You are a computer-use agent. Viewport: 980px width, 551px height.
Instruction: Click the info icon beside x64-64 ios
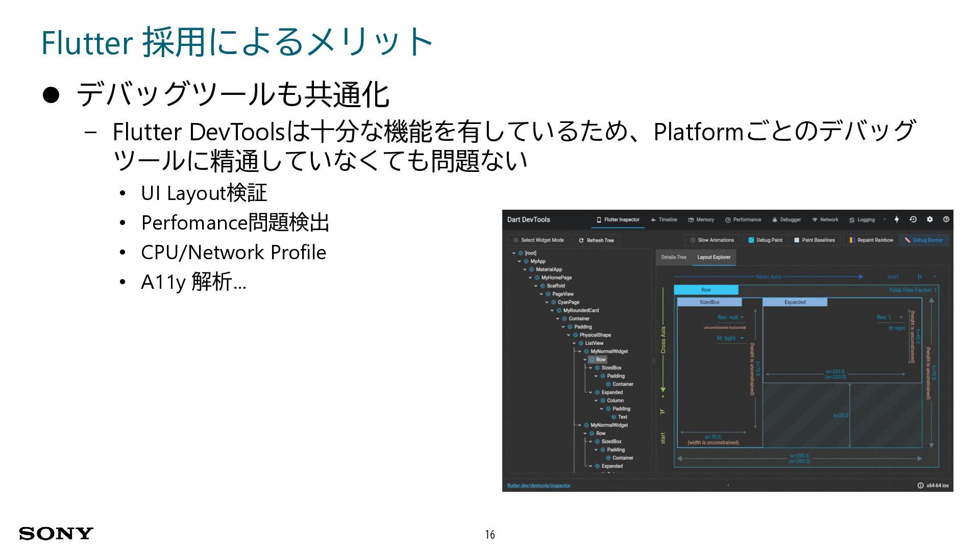[921, 486]
